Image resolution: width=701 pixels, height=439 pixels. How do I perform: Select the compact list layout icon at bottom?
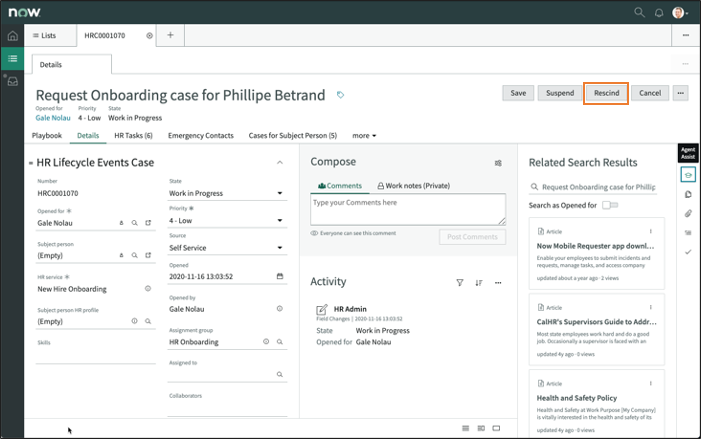pyautogui.click(x=465, y=428)
